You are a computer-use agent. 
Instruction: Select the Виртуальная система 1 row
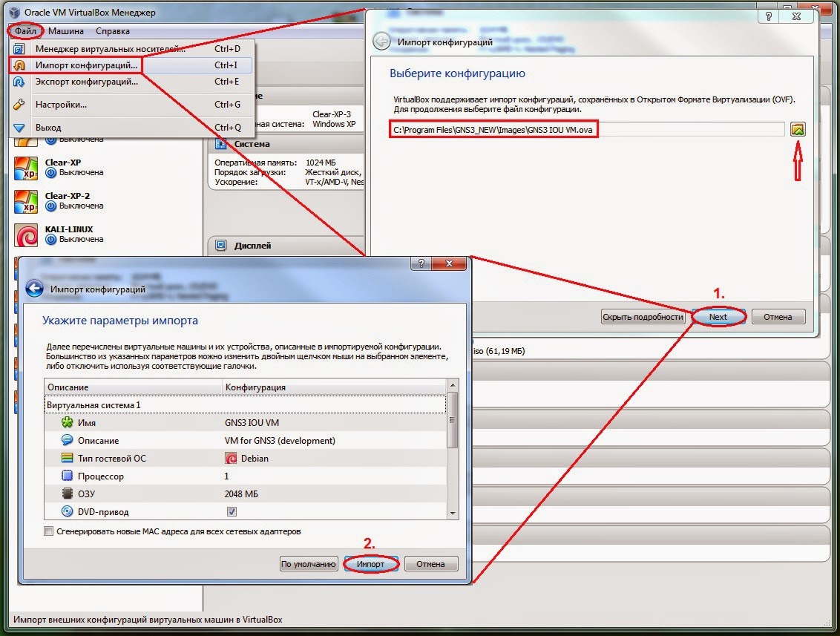point(246,405)
